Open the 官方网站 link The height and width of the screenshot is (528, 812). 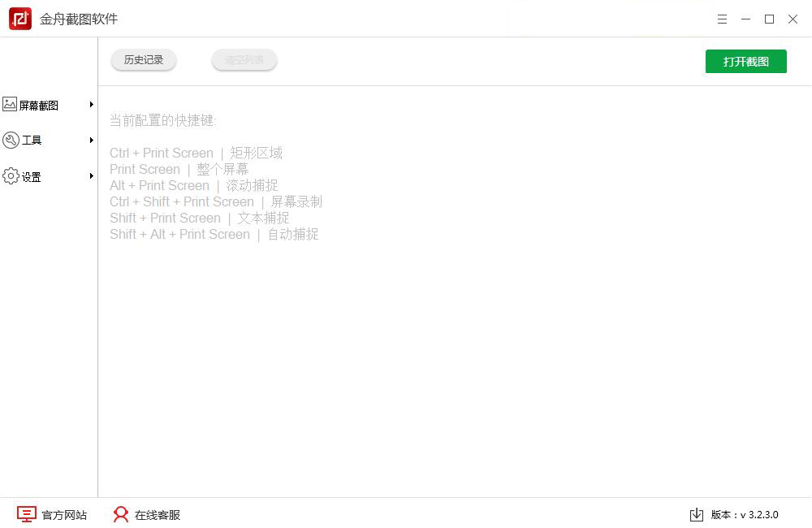[x=64, y=514]
